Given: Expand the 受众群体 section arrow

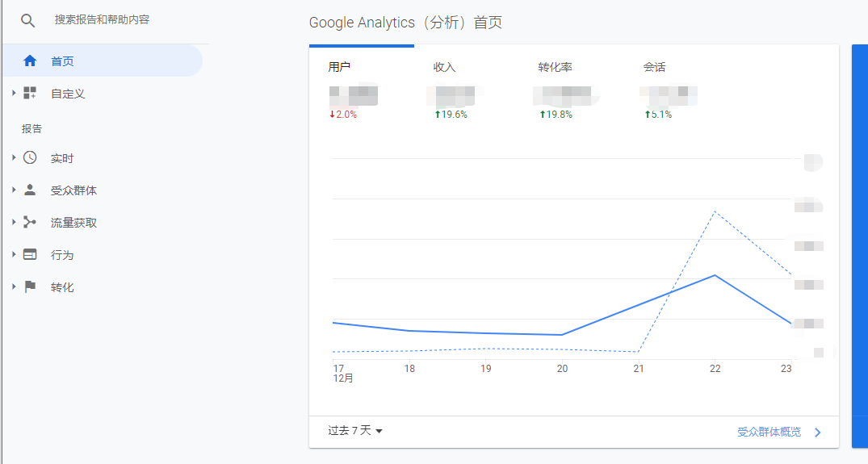Looking at the screenshot, I should [14, 190].
